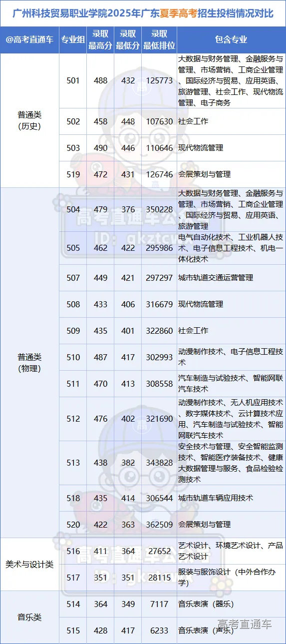Image resolution: width=286 pixels, height=644 pixels.
Task: Click the lowest score 363 in row 520
Action: [128, 524]
